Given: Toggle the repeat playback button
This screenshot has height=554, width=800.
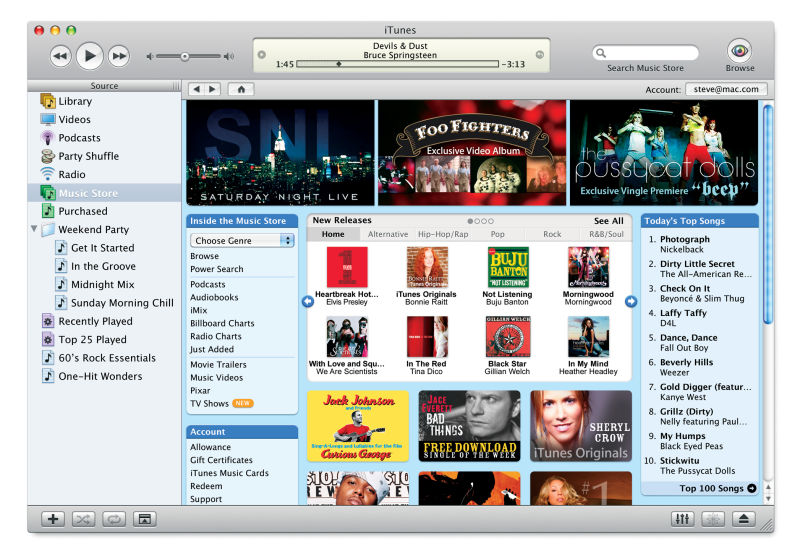Looking at the screenshot, I should pos(114,519).
